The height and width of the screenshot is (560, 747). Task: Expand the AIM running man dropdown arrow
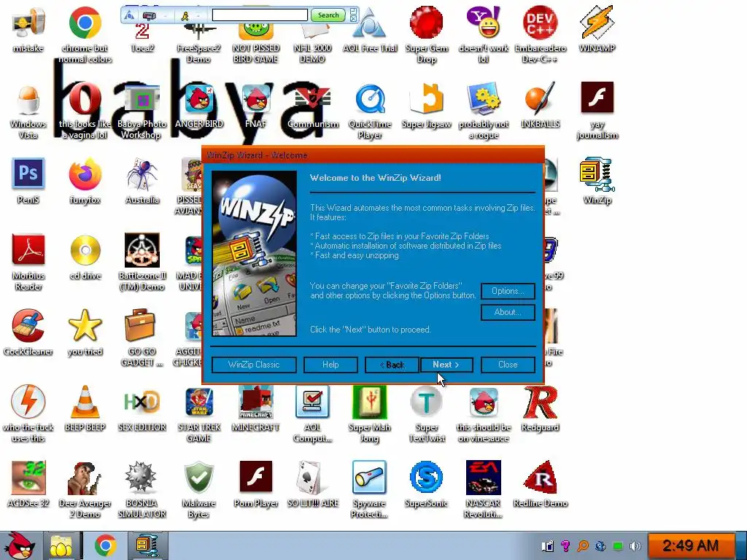click(x=198, y=16)
